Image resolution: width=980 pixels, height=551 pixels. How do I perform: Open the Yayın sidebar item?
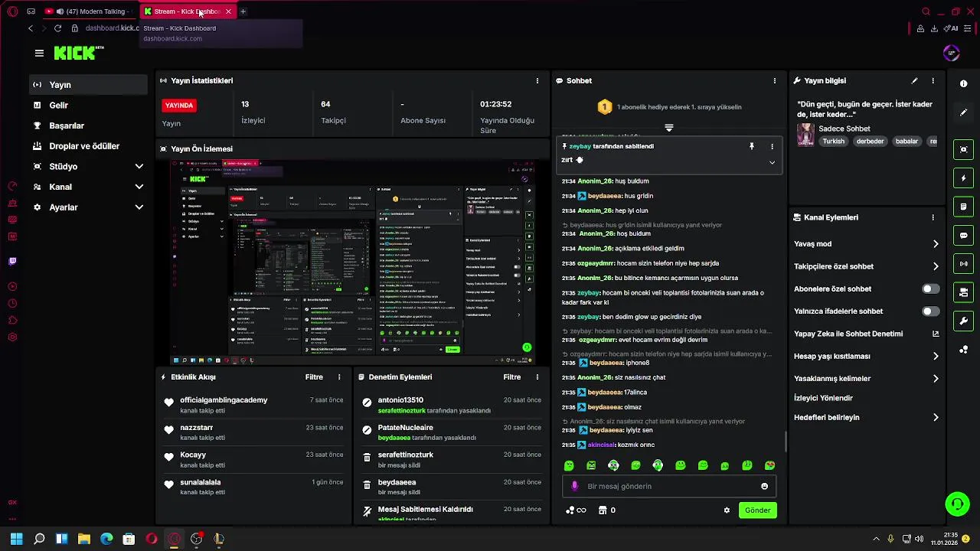coord(89,85)
